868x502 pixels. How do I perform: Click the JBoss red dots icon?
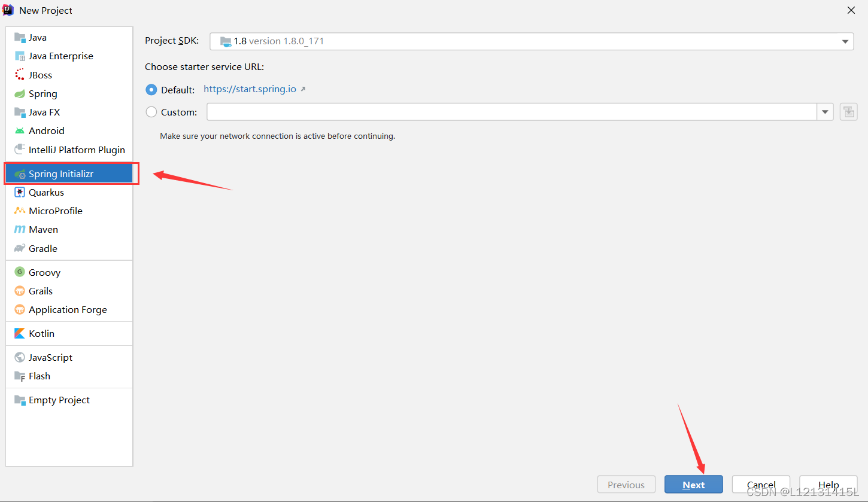(x=20, y=75)
